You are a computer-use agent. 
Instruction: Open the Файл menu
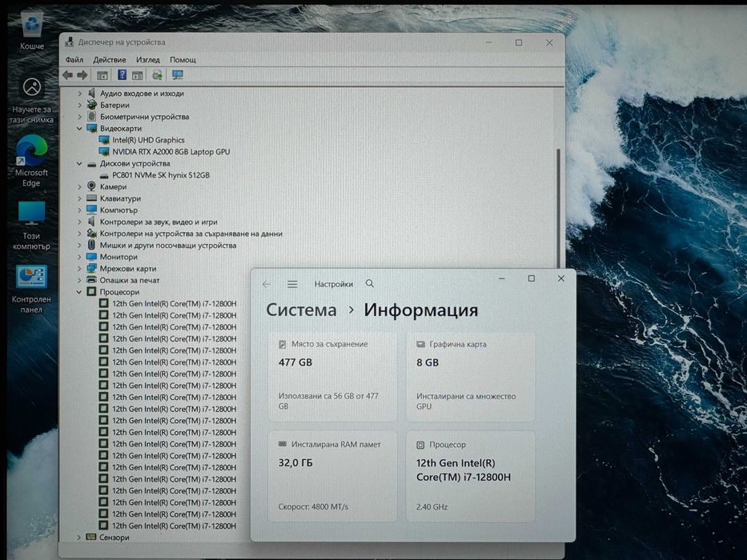click(x=74, y=59)
